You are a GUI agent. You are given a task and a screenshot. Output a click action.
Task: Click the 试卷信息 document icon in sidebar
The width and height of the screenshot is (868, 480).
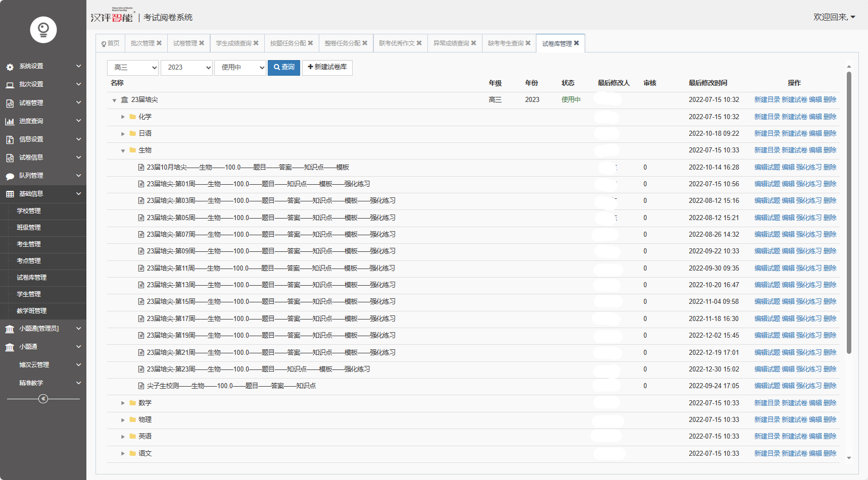coord(10,158)
